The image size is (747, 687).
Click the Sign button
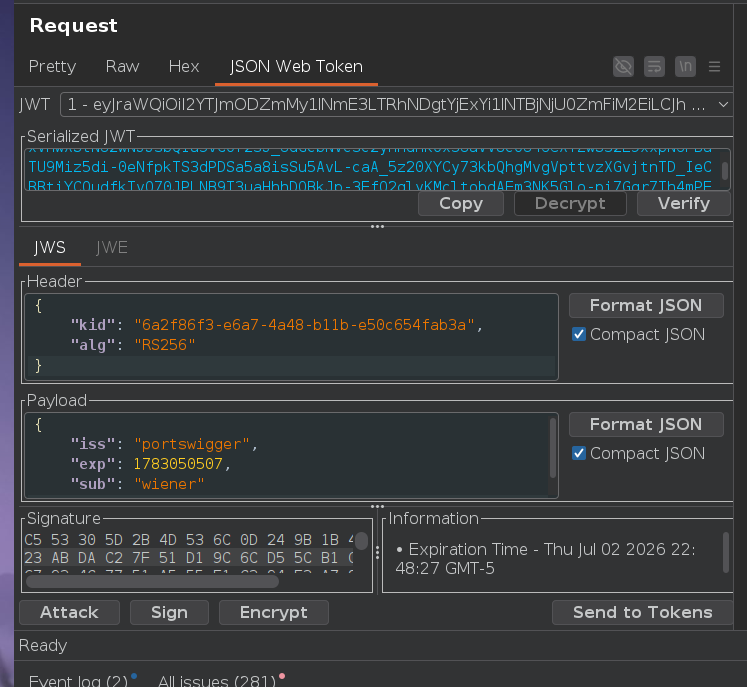click(x=169, y=612)
